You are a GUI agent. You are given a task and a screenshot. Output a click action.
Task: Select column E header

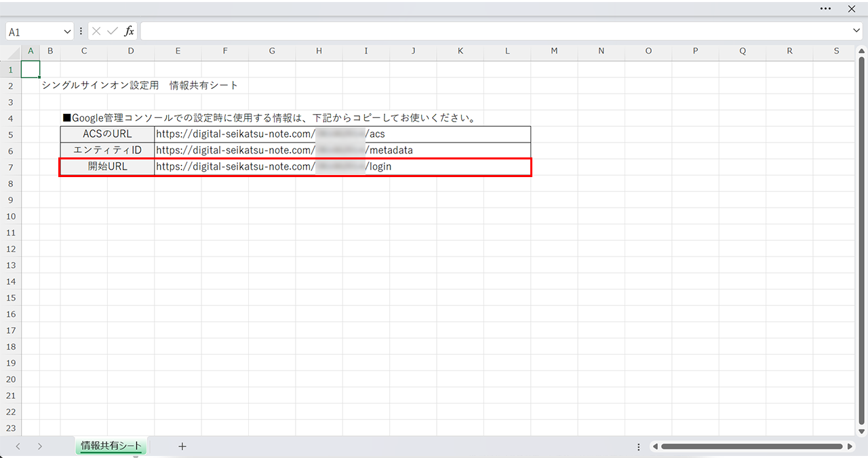coord(178,51)
